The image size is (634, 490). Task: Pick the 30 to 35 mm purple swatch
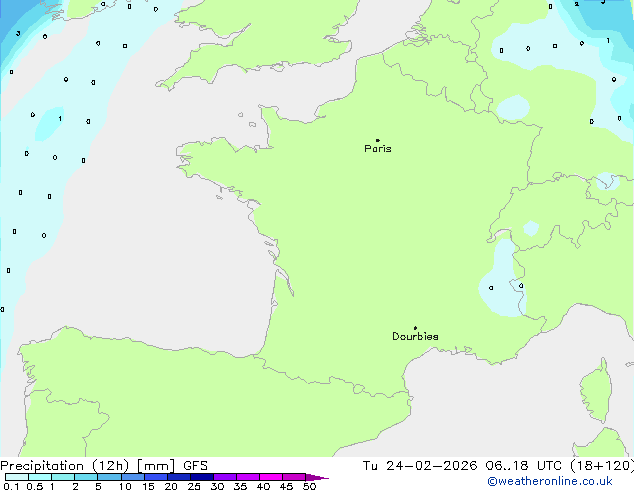(x=225, y=477)
